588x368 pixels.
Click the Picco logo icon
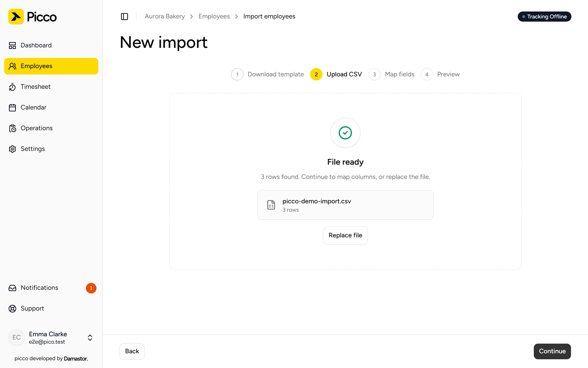16,17
